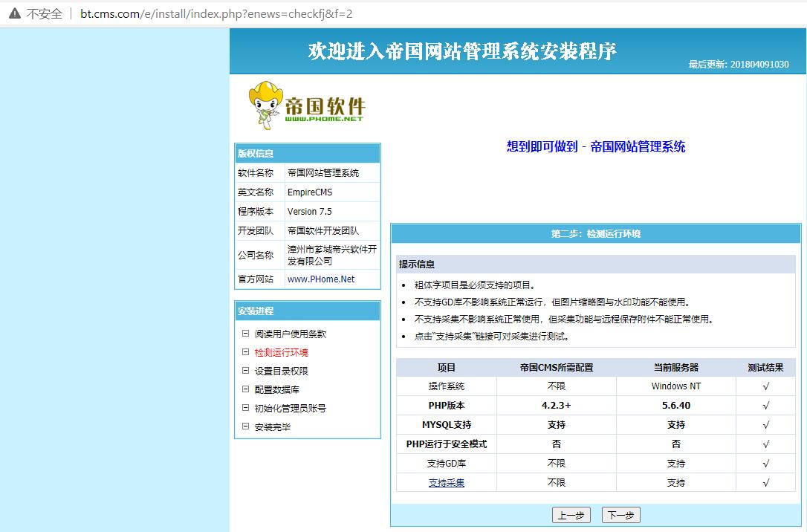
Task: Select 安装完毕 install step
Action: [272, 426]
